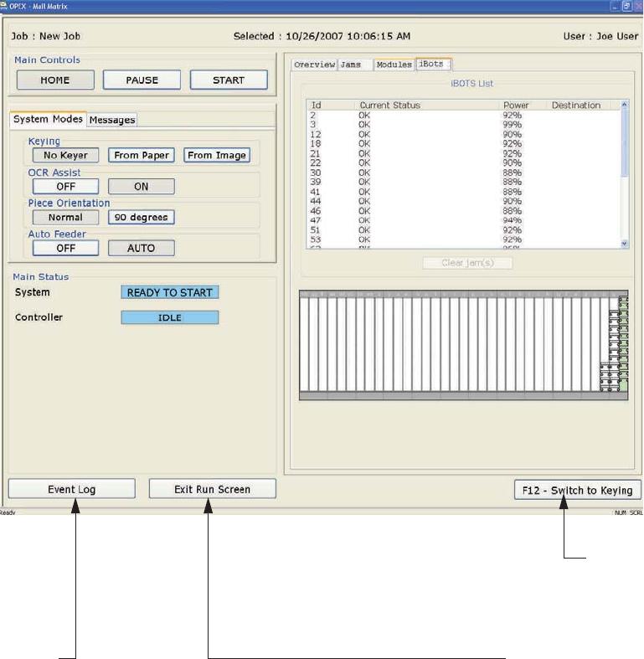Open the Overview tab
This screenshot has height=659, width=644.
pos(314,64)
